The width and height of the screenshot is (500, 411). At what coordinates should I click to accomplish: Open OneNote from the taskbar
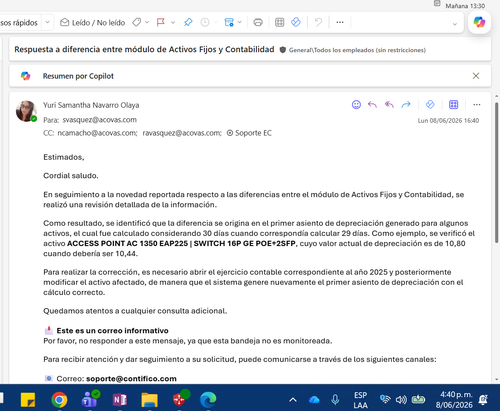pos(119,400)
